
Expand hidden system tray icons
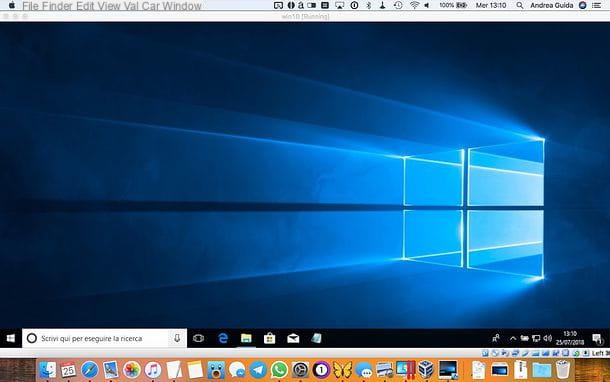click(x=513, y=338)
